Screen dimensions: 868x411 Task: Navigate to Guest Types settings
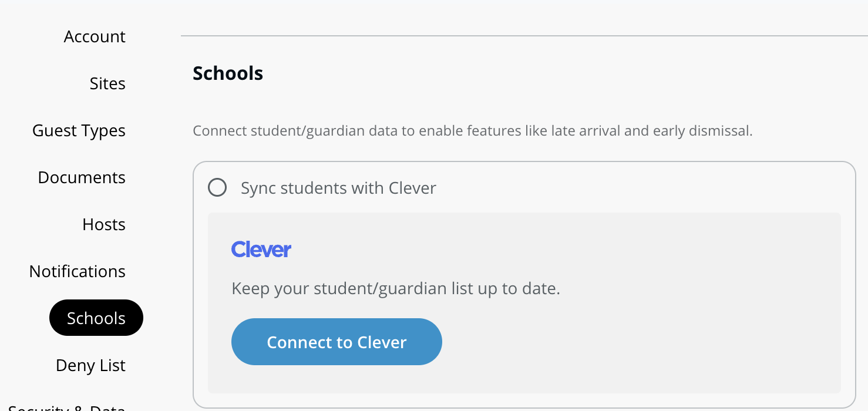tap(79, 130)
